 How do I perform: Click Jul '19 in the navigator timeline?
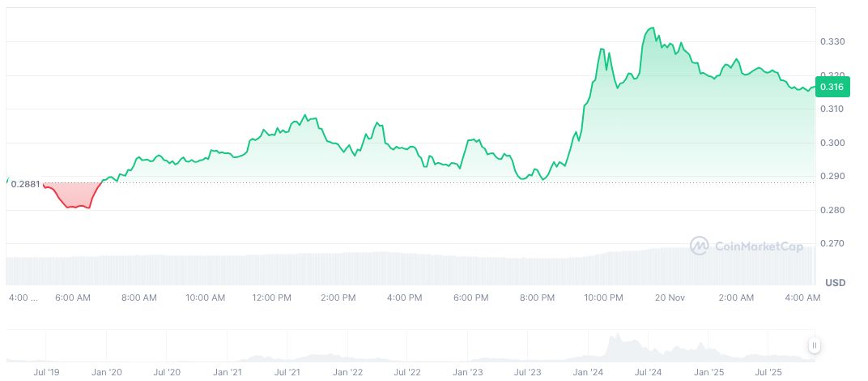coord(47,371)
